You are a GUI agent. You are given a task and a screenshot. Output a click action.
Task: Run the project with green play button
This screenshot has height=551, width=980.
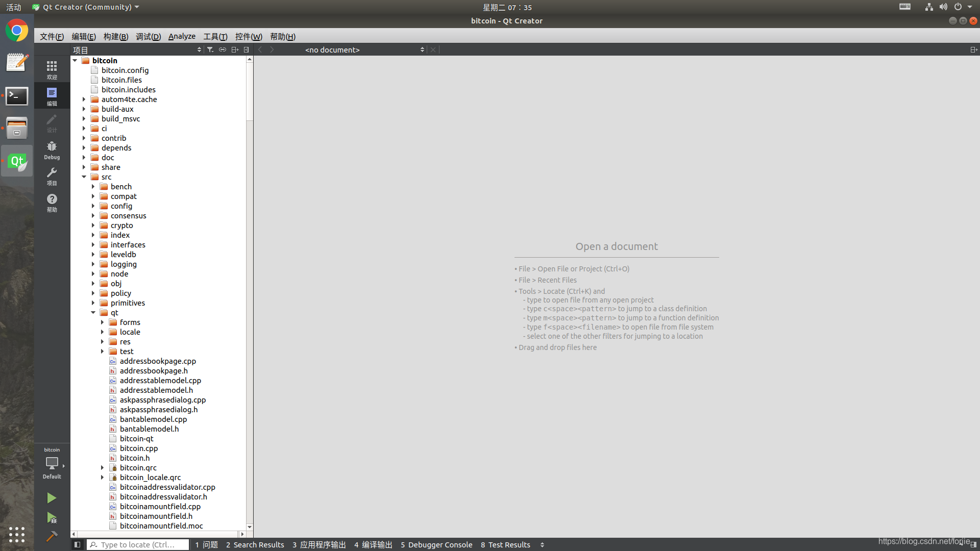tap(52, 497)
